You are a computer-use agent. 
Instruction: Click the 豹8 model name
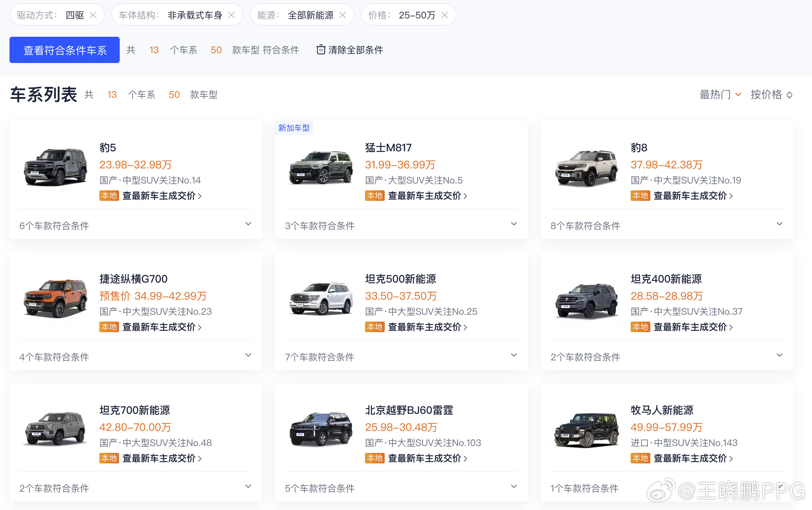pos(639,148)
